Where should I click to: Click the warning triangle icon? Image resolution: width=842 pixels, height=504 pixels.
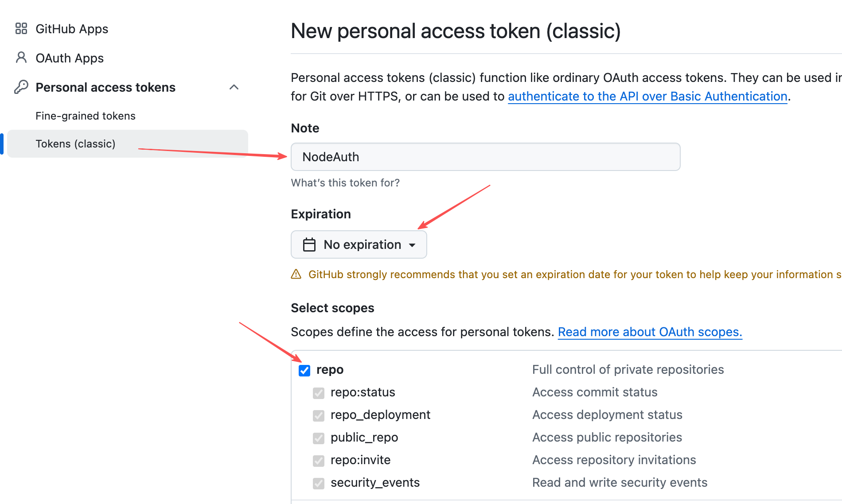point(296,274)
